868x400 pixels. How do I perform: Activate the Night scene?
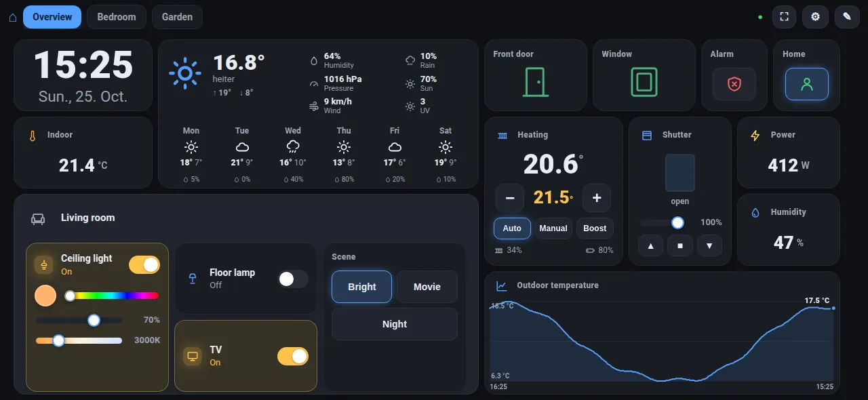tap(395, 324)
